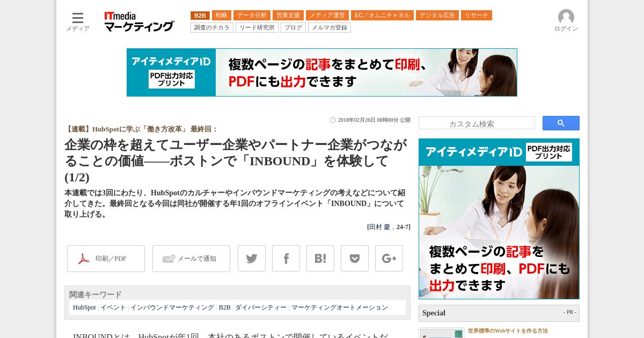Share article on Facebook
The height and width of the screenshot is (338, 644).
286,259
